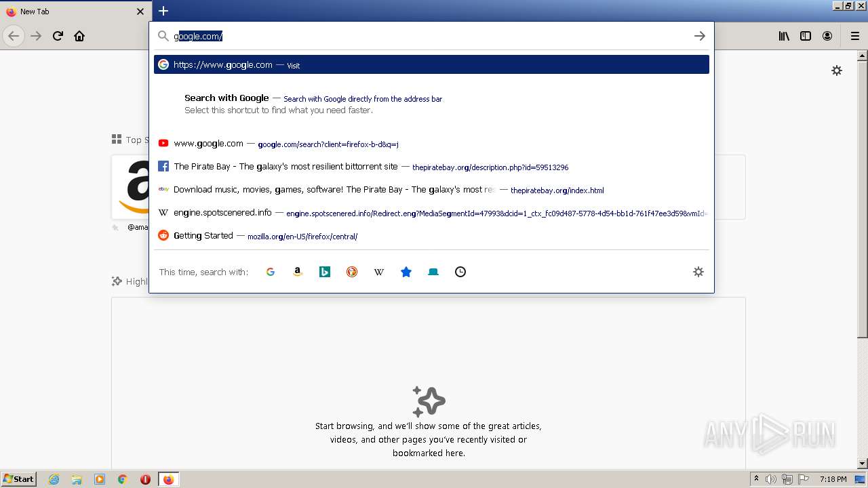Open engine.spotscenered.info suggestion
The image size is (868, 488).
pos(431,213)
